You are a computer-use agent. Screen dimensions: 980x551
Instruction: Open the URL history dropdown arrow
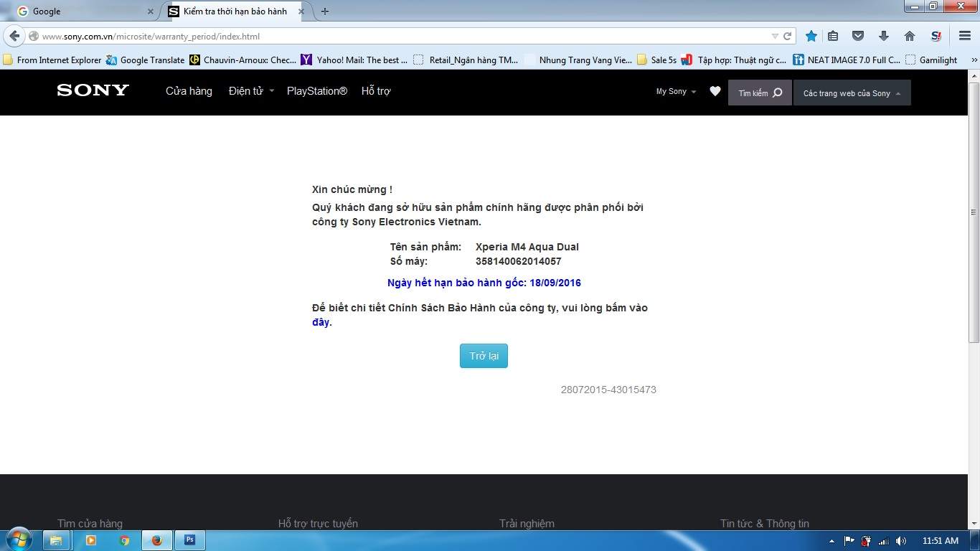[x=775, y=36]
